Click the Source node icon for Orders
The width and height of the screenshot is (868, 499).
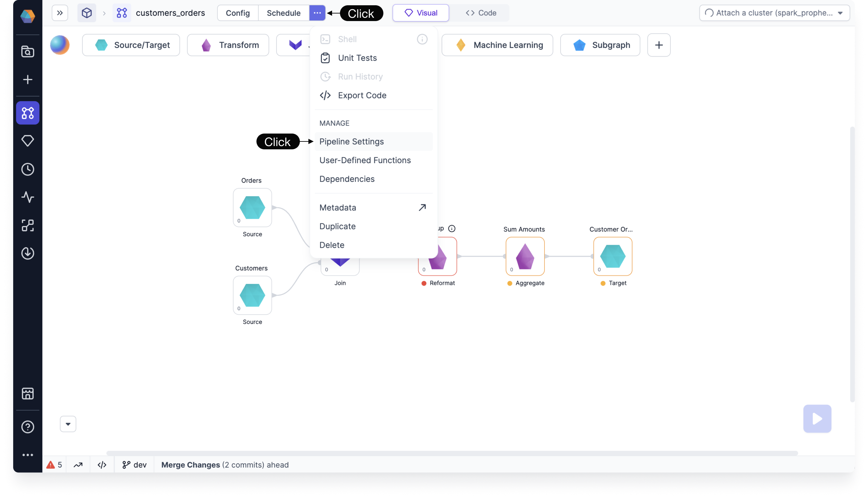(x=252, y=207)
